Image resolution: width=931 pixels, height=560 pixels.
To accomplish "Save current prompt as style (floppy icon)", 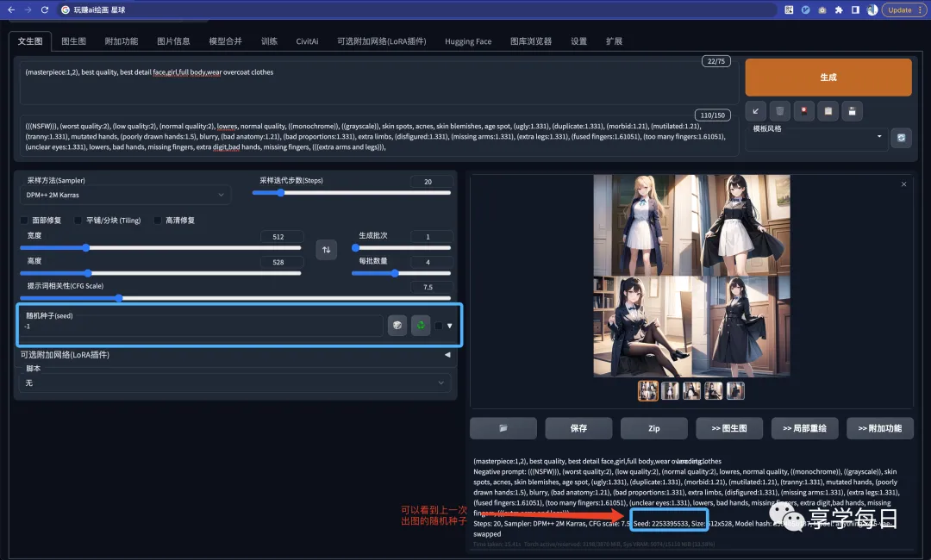I will pos(852,111).
